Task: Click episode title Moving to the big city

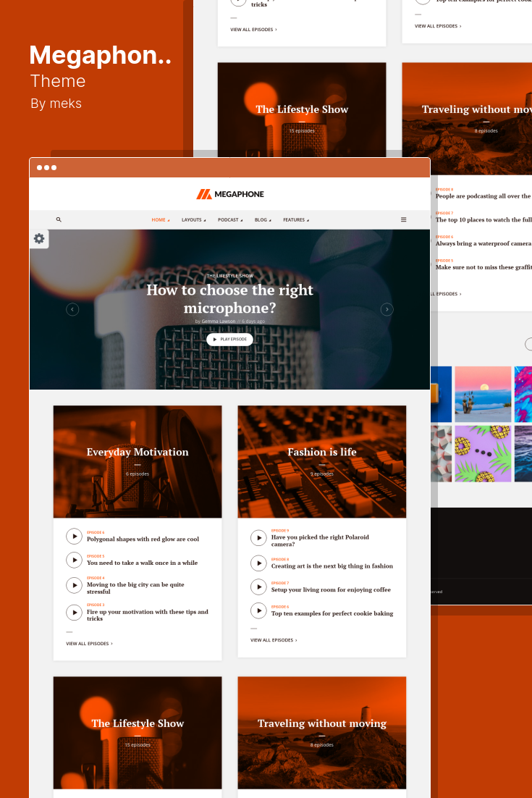Action: [135, 588]
